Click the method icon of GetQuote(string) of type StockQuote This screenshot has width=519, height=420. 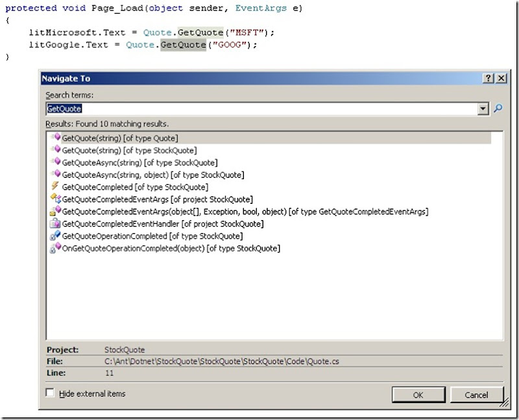coord(56,149)
